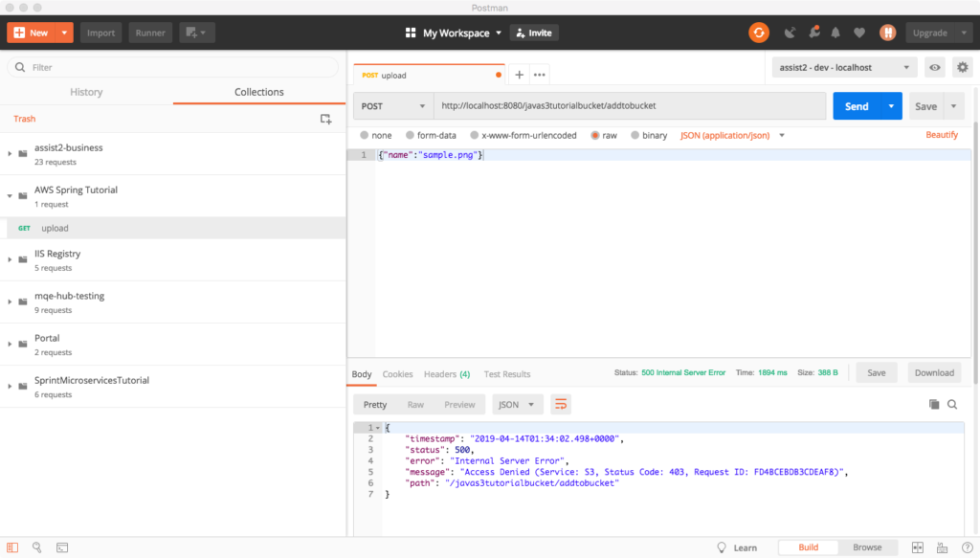Screen dimensions: 980x558
Task: Click the Learn lightbulb icon
Action: pos(722,547)
